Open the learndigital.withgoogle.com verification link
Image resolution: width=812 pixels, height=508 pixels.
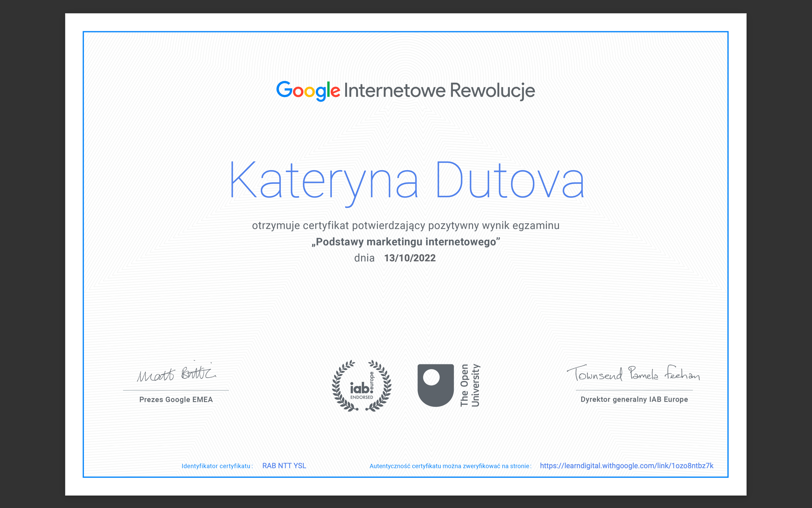[x=626, y=466]
